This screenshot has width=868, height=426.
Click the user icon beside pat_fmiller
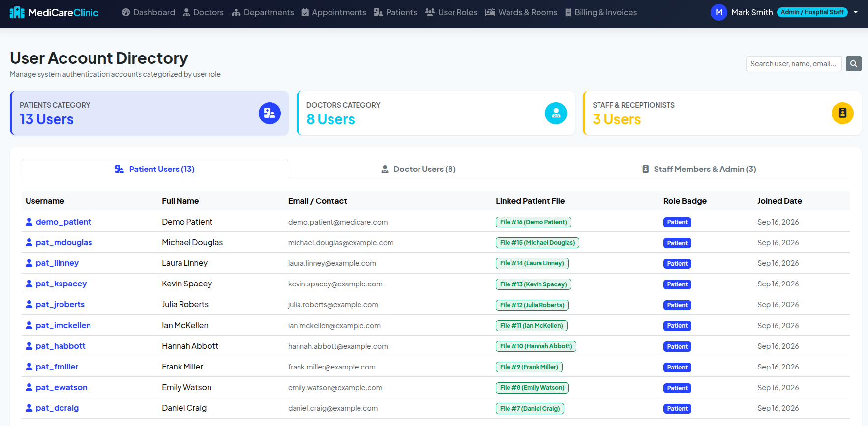click(29, 367)
